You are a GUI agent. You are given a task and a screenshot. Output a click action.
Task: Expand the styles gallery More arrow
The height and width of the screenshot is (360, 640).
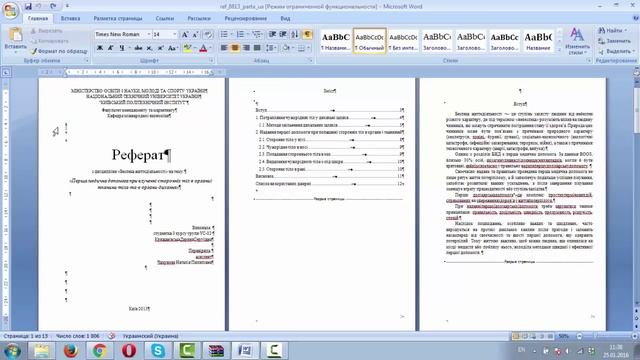[560, 49]
